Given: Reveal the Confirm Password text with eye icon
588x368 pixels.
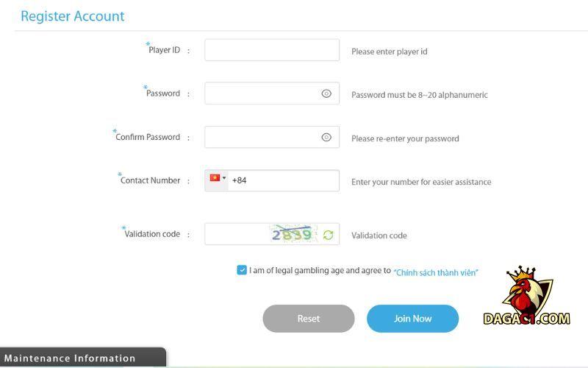Looking at the screenshot, I should (x=326, y=137).
